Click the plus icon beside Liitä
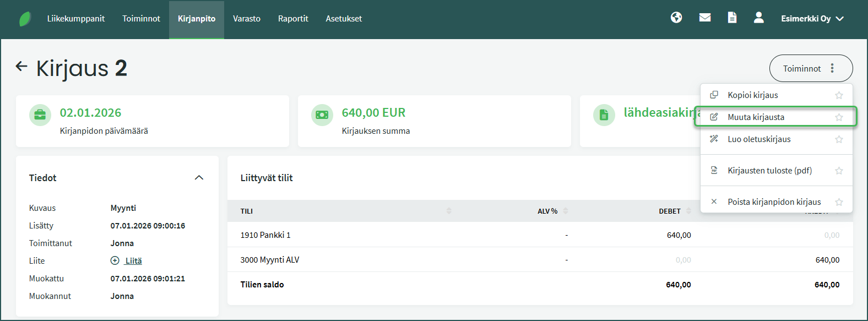 click(x=115, y=260)
